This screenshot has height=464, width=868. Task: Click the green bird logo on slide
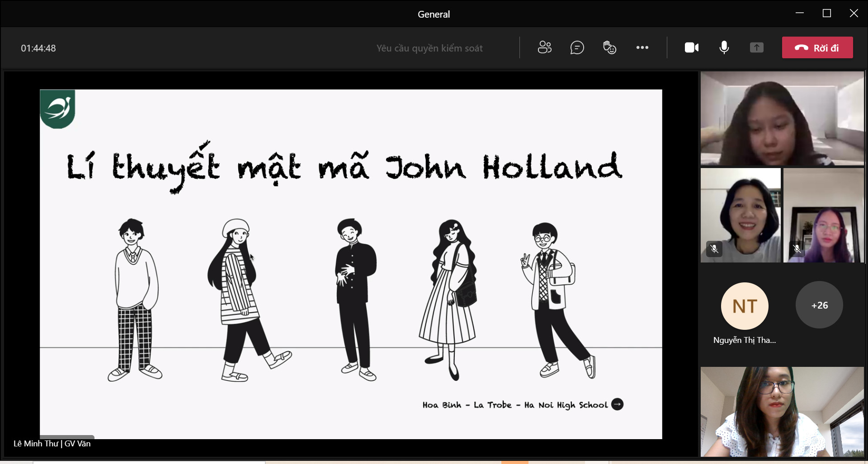pyautogui.click(x=58, y=109)
